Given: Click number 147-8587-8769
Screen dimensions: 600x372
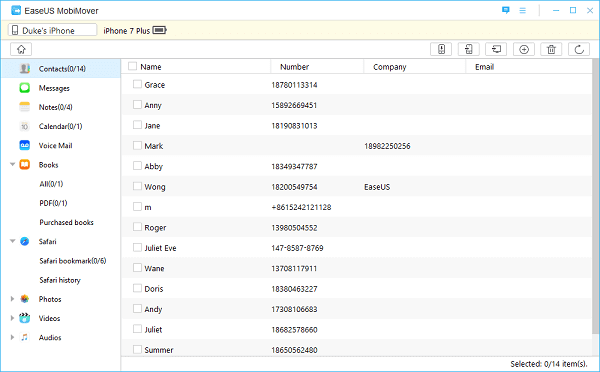Looking at the screenshot, I should click(297, 248).
